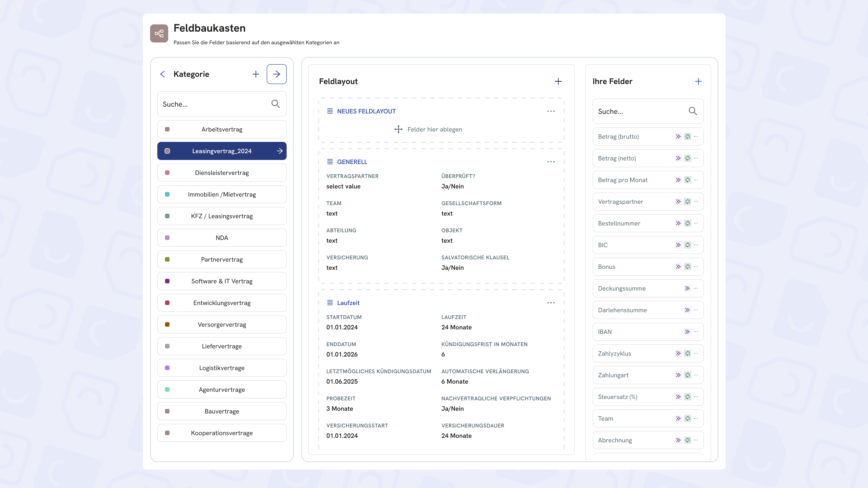The image size is (868, 488).
Task: Click the plus icon in Ihre Felder header
Action: coord(698,82)
